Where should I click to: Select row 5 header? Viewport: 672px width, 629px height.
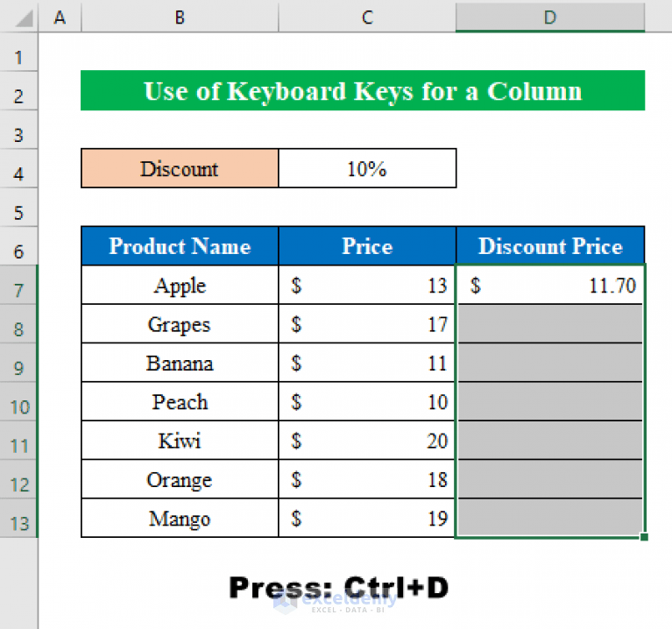coord(18,208)
